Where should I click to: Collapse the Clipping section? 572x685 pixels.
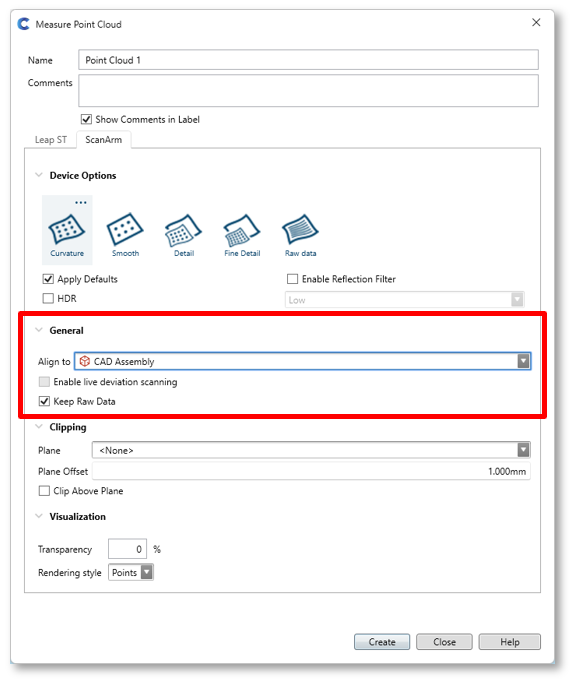coord(39,427)
